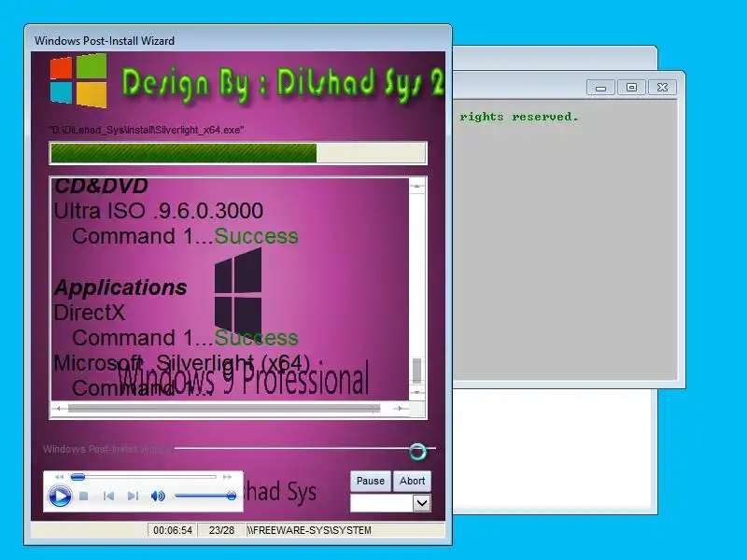Skip to next track in media player
The width and height of the screenshot is (747, 560).
tap(133, 497)
